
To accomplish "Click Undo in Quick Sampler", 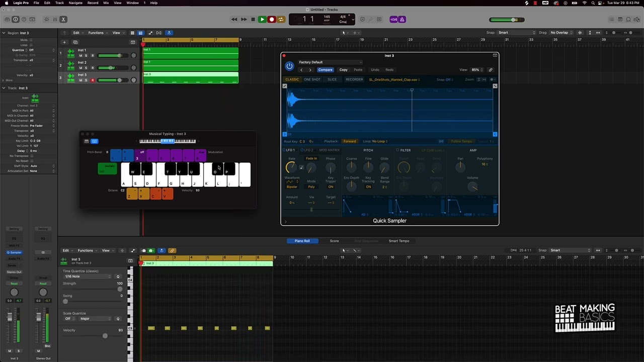I will click(x=375, y=70).
